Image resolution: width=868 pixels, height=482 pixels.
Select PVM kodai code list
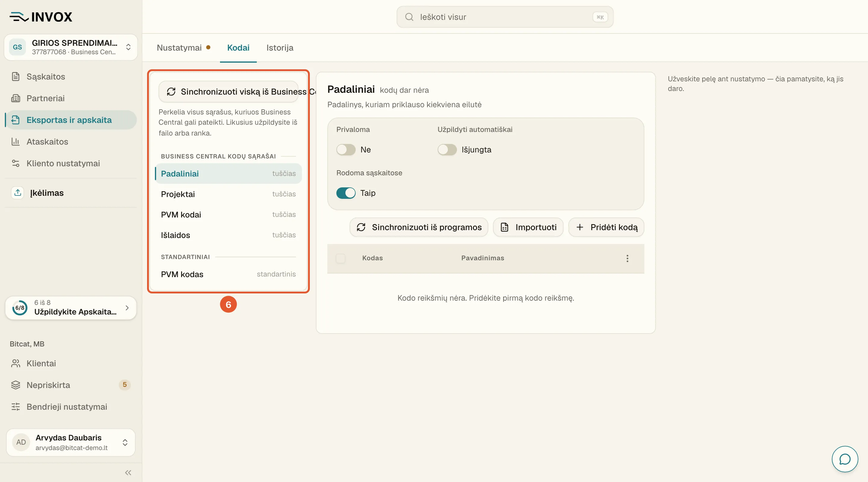tap(228, 214)
